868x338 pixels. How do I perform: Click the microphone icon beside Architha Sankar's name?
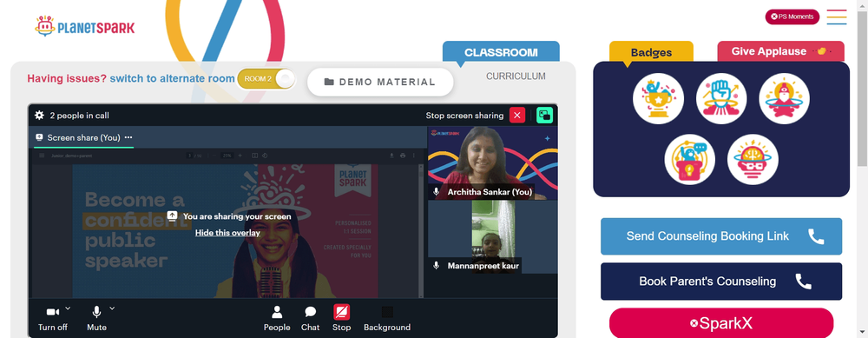coord(437,192)
